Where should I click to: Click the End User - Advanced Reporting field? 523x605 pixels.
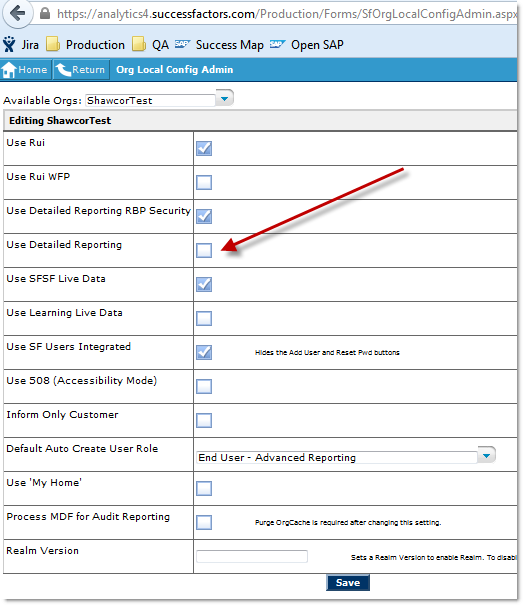pos(337,457)
